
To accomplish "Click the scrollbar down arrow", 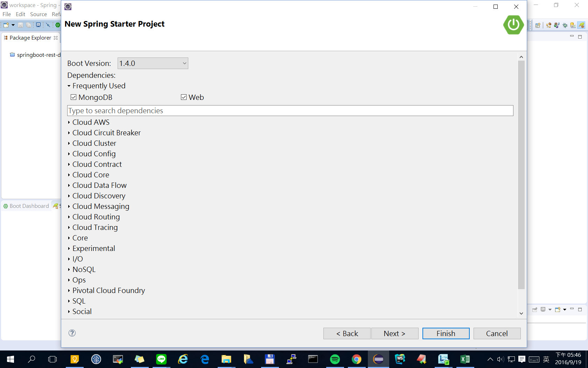I will (x=521, y=313).
